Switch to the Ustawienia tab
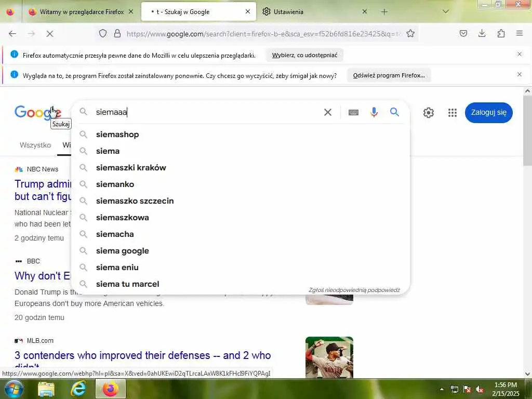 [315, 12]
